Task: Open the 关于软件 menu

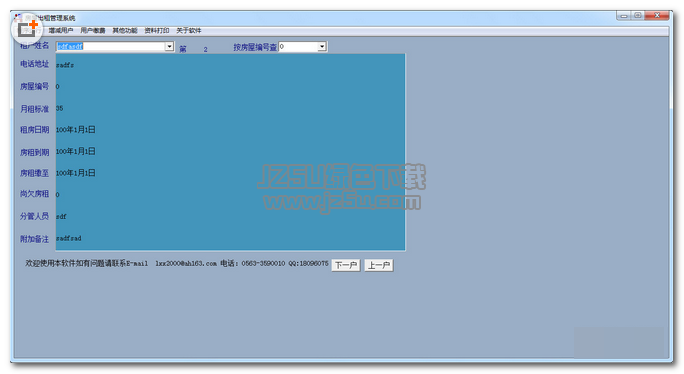Action: click(x=188, y=31)
